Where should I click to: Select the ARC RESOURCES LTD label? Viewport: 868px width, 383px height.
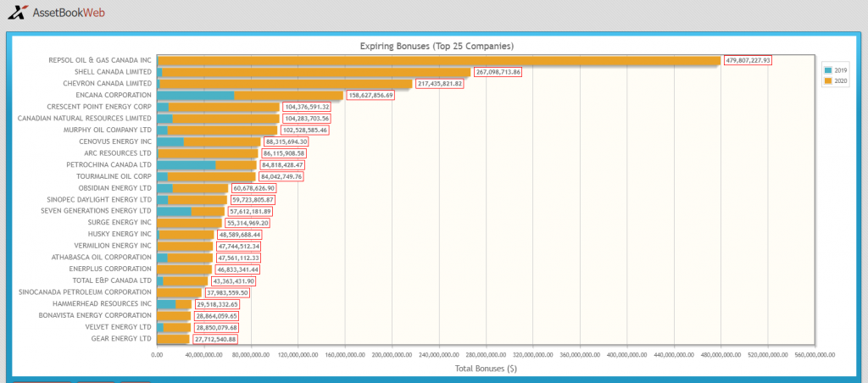coord(118,153)
